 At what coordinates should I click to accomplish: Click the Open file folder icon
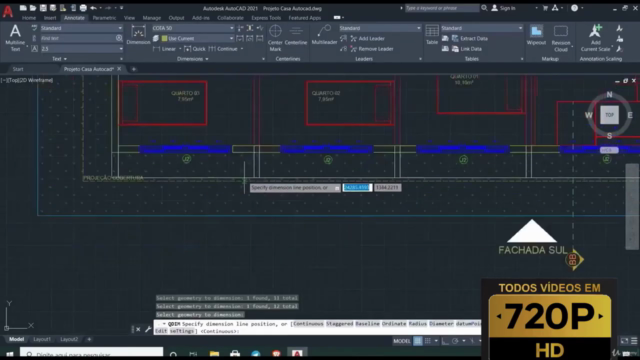pos(33,8)
